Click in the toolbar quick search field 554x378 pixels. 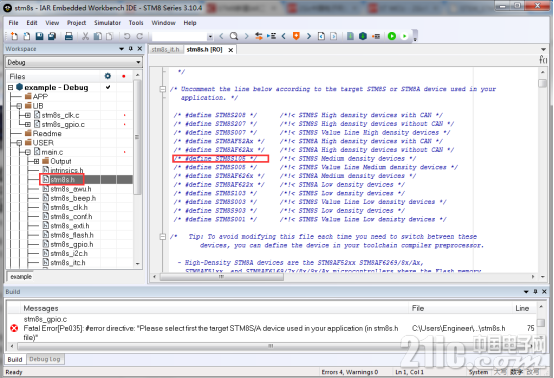[x=179, y=36]
